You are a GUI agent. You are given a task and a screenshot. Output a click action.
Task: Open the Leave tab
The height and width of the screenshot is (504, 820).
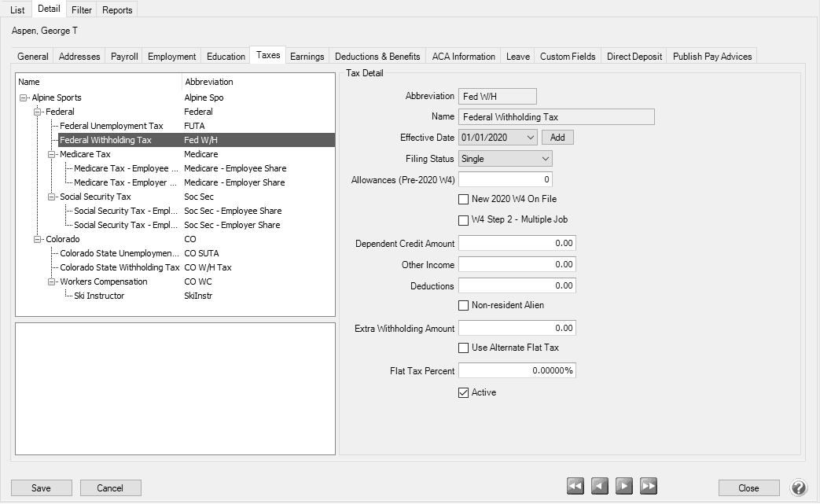518,57
